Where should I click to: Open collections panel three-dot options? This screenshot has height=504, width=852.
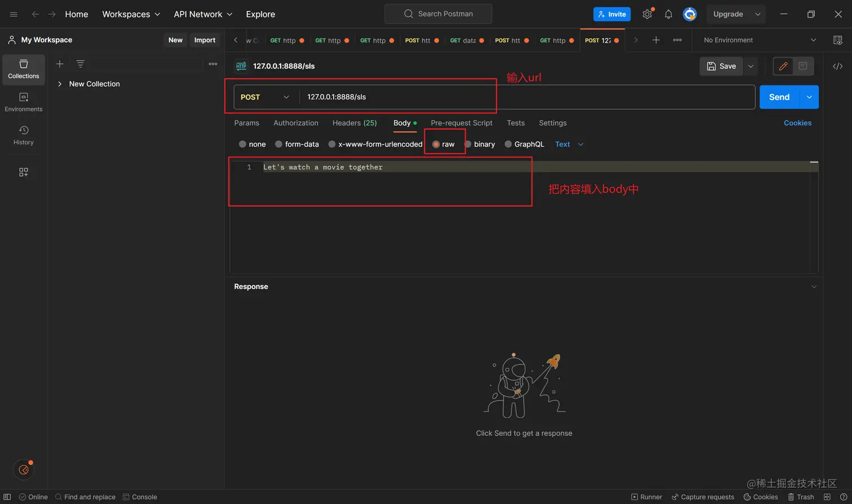point(213,64)
